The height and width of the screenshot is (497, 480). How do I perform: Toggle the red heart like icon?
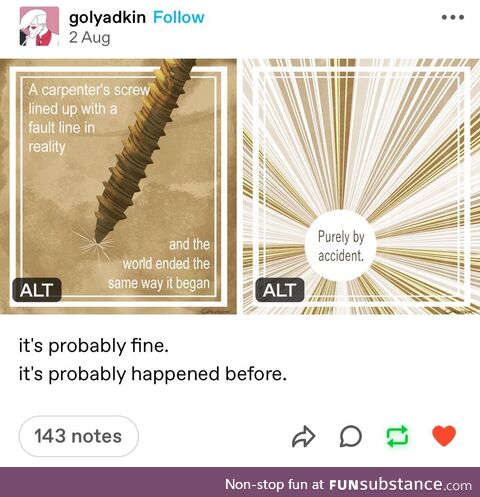[444, 436]
